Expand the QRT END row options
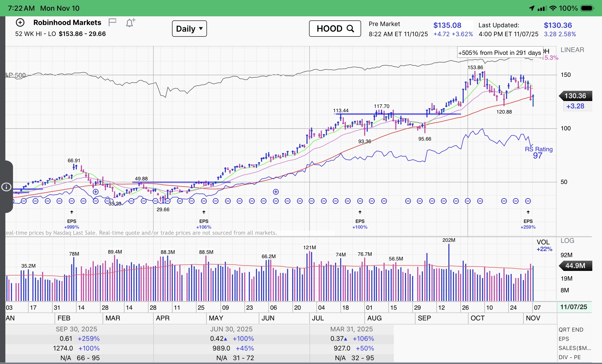The width and height of the screenshot is (602, 364). coord(571,330)
